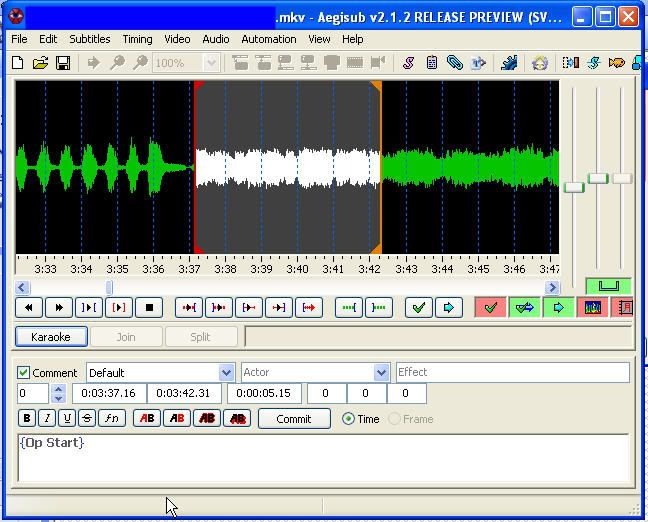
Task: Play the current line audio
Action: point(119,307)
